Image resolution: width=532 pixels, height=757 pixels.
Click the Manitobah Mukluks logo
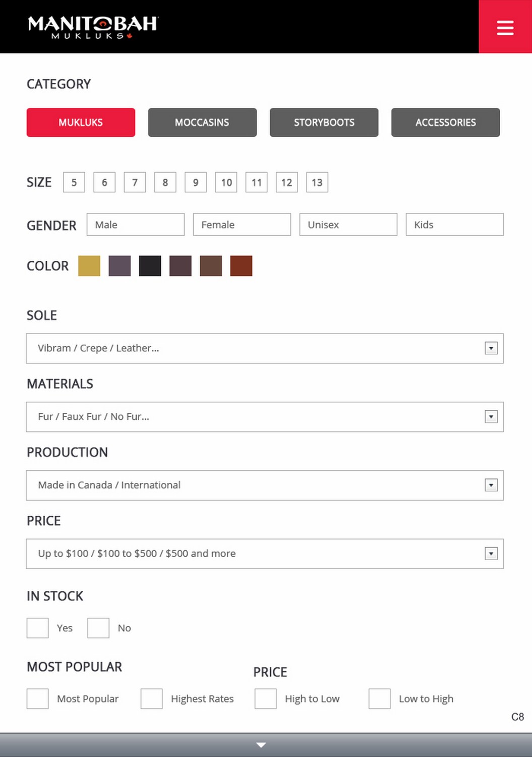(x=93, y=27)
